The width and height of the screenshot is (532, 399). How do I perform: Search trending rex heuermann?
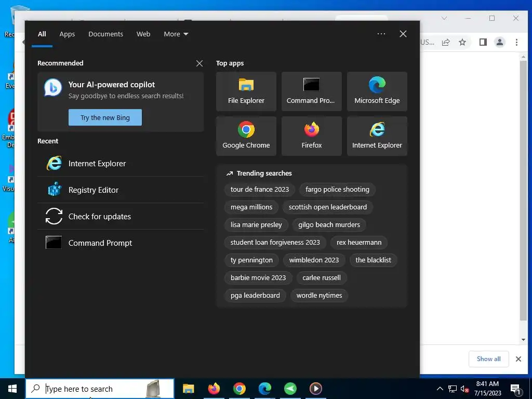pyautogui.click(x=359, y=242)
